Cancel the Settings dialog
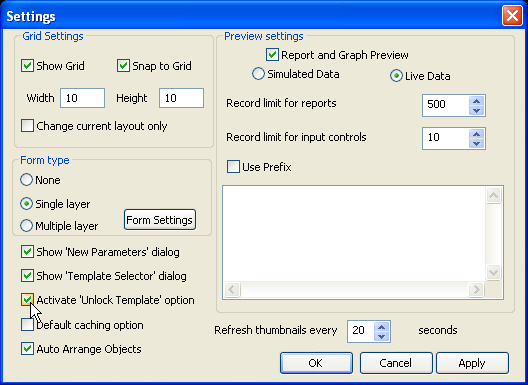The height and width of the screenshot is (385, 528). [396, 363]
